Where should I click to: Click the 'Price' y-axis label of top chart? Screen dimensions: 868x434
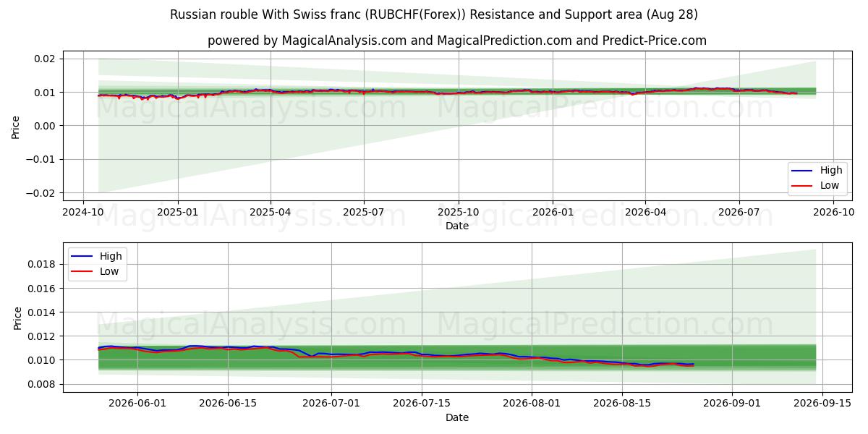[x=16, y=126]
